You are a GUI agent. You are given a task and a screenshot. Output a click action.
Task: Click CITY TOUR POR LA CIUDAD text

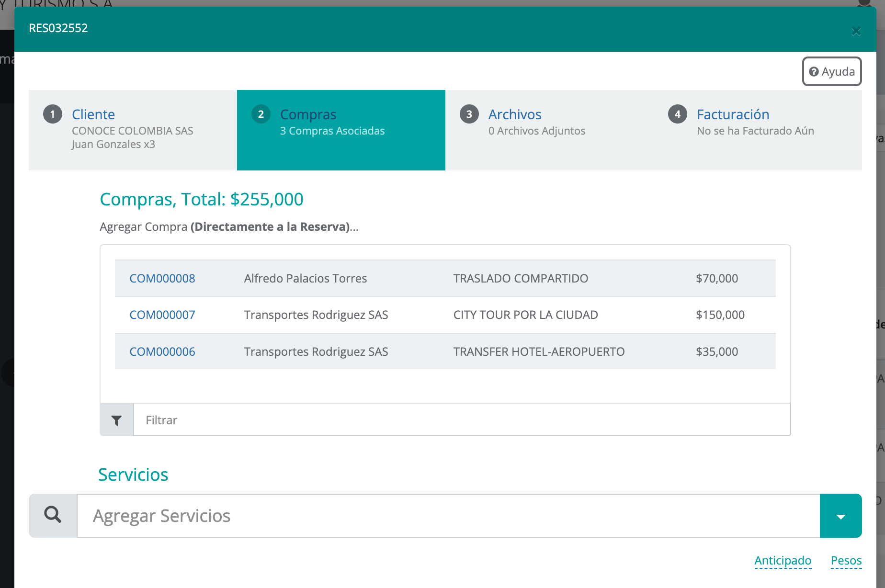(x=525, y=315)
